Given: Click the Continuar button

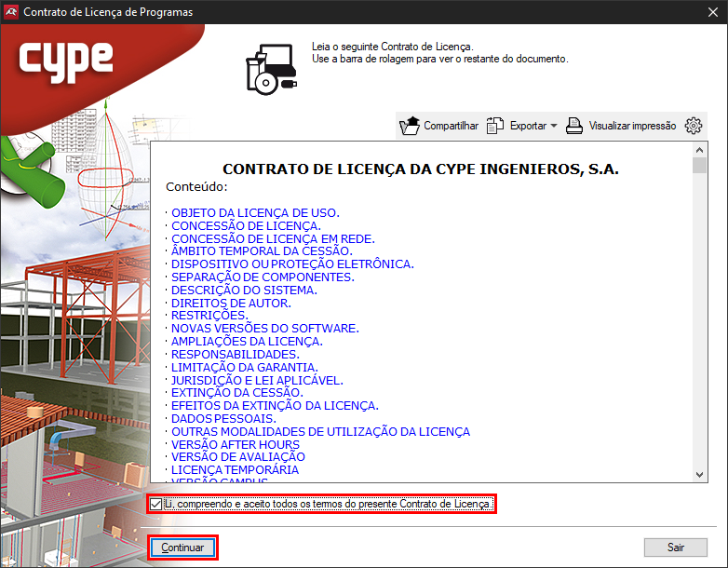Looking at the screenshot, I should tap(182, 548).
